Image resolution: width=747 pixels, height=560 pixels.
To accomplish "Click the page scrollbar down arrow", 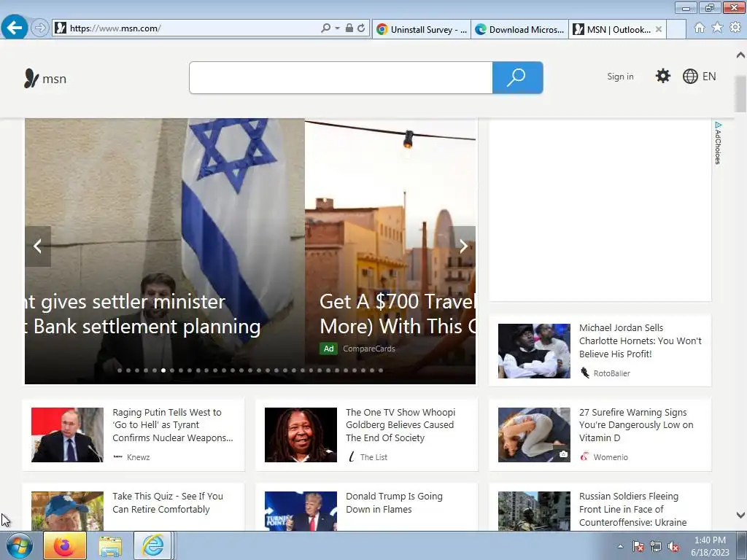I will (x=740, y=515).
